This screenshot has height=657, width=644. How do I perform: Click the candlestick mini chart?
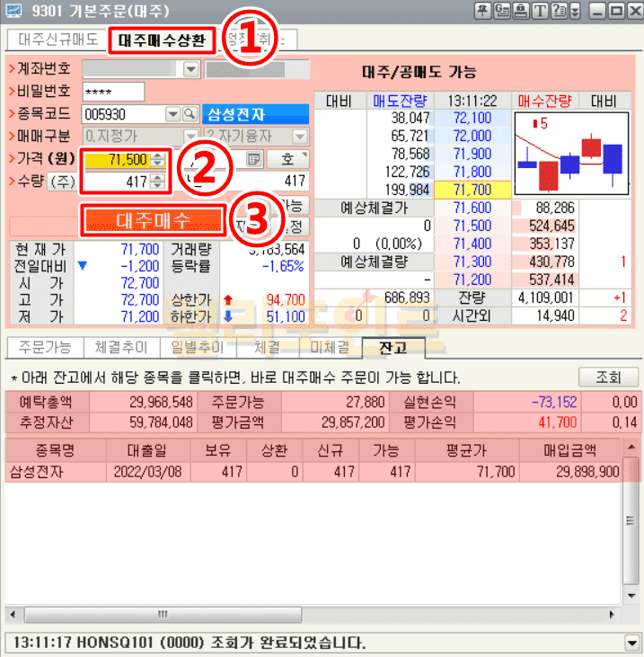[x=569, y=155]
